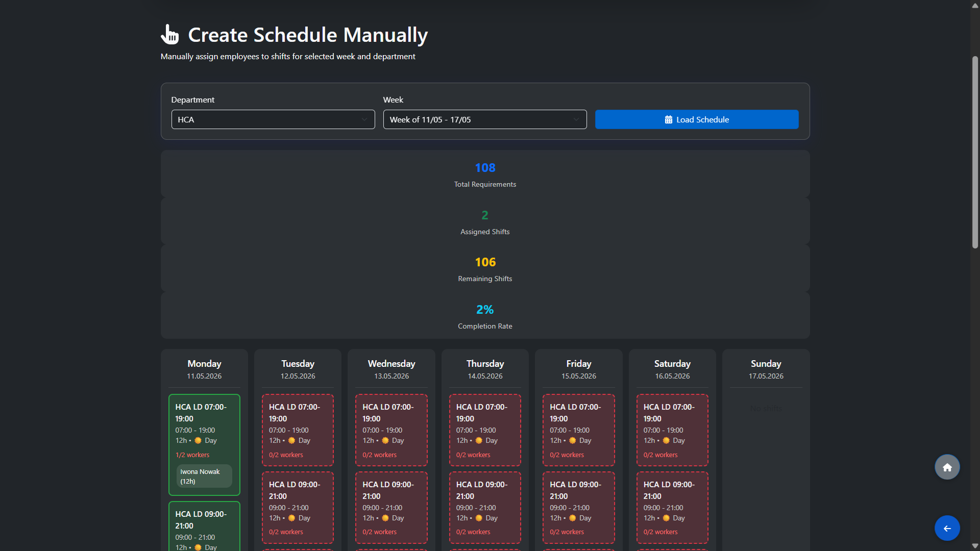980x551 pixels.
Task: Click the 0/2 workers label on Tuesday's first shift
Action: [x=286, y=455]
